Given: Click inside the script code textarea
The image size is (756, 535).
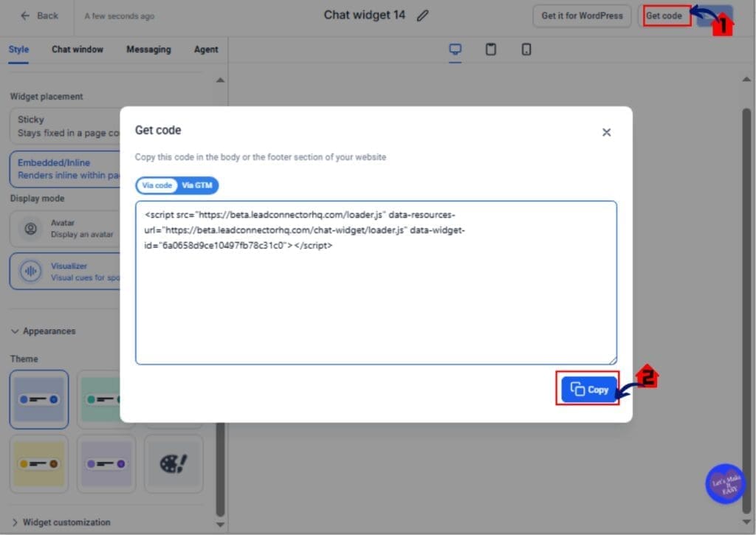Looking at the screenshot, I should [376, 283].
